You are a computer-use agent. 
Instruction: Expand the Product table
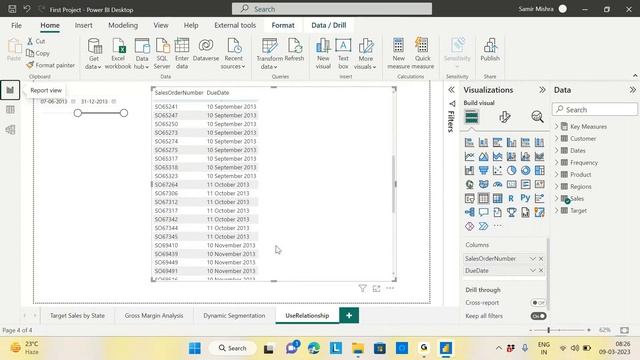click(557, 174)
